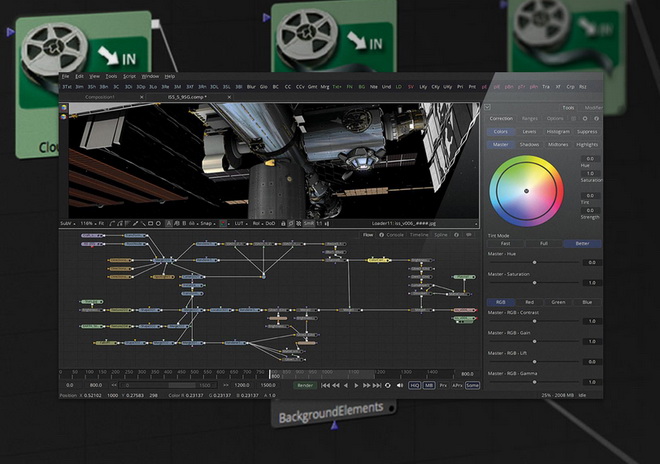Toggle the HiQ render quality button
Image resolution: width=660 pixels, height=464 pixels.
415,385
